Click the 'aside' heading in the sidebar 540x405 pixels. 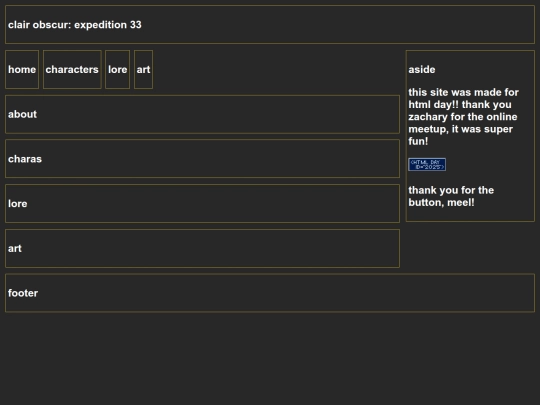[422, 70]
